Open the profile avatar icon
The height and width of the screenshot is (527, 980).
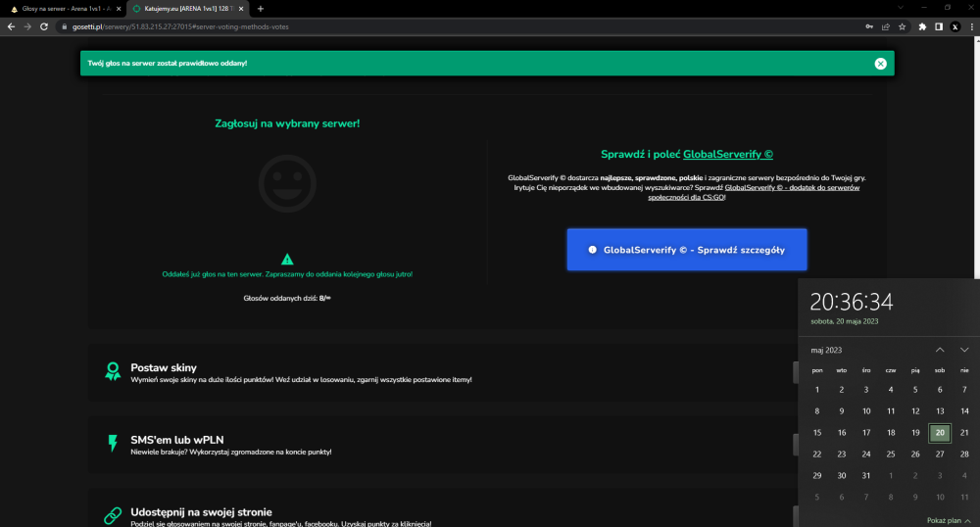click(x=955, y=26)
